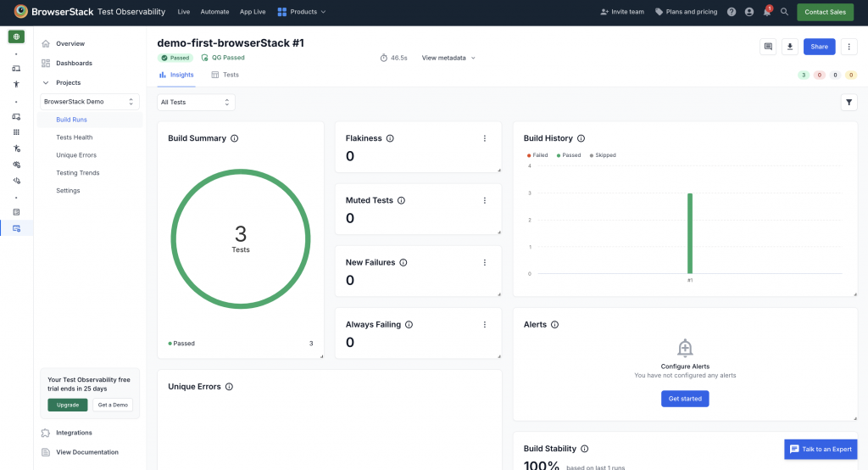
Task: Select Testing Trends in the sidebar
Action: pos(77,172)
